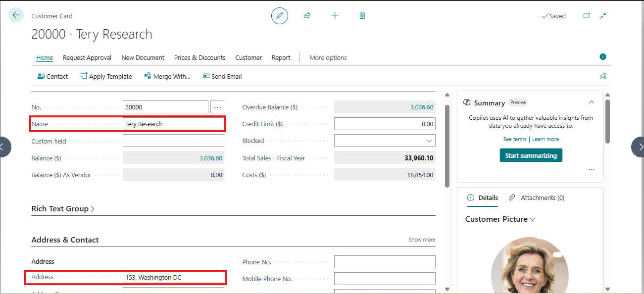Expand the Customer Picture chevron menu
This screenshot has height=294, width=644.
533,219
